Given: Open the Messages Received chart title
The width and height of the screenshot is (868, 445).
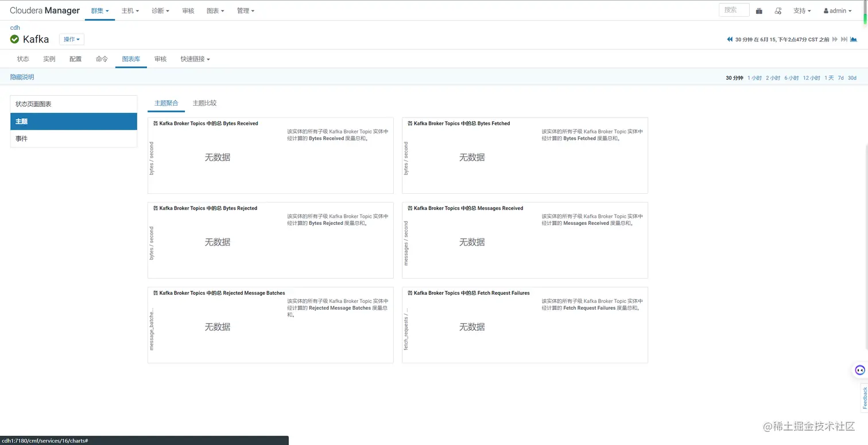Looking at the screenshot, I should pyautogui.click(x=465, y=208).
